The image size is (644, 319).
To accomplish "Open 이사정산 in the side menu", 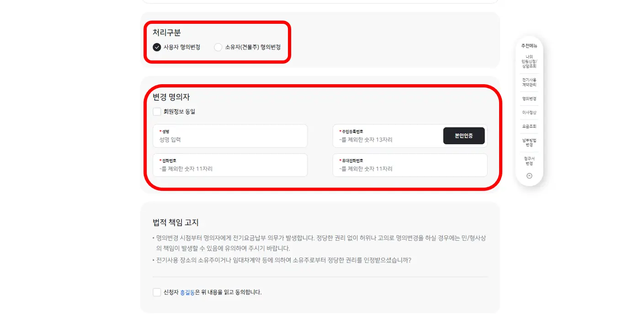I will (x=529, y=112).
